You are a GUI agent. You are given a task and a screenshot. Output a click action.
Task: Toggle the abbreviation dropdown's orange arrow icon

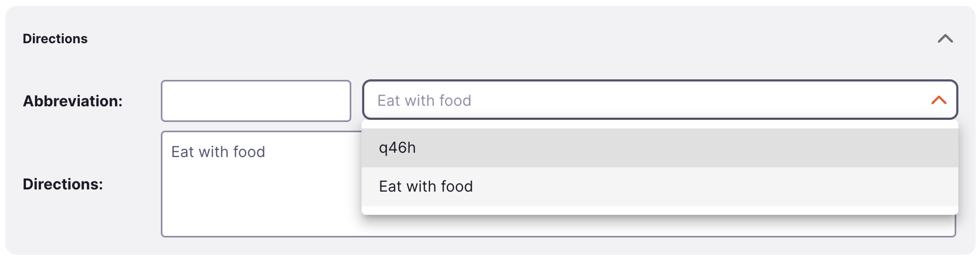click(x=938, y=100)
